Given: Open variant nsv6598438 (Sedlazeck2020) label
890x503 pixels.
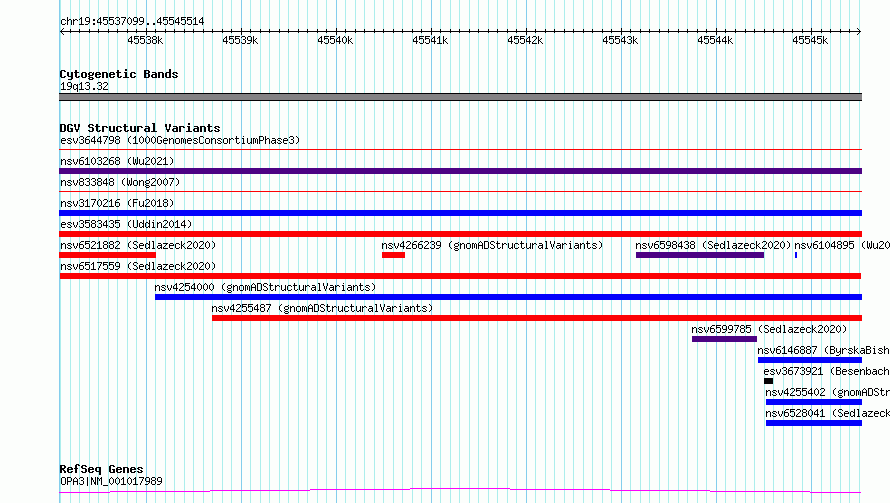Looking at the screenshot, I should coord(713,245).
